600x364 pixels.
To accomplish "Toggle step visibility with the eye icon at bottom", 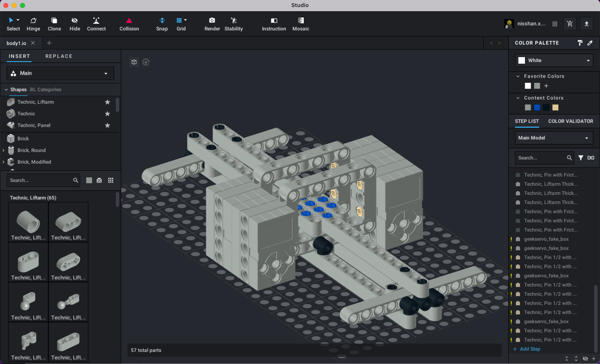I will 585,359.
